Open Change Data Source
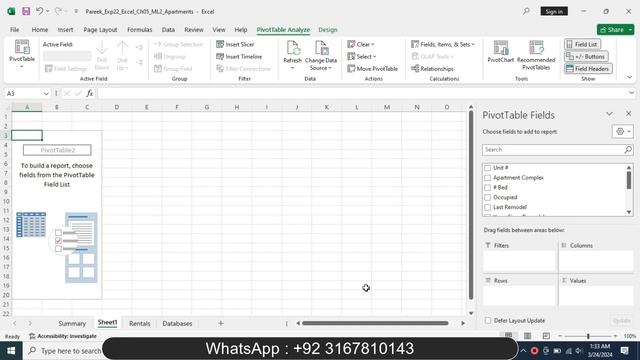Image resolution: width=640 pixels, height=360 pixels. (321, 56)
